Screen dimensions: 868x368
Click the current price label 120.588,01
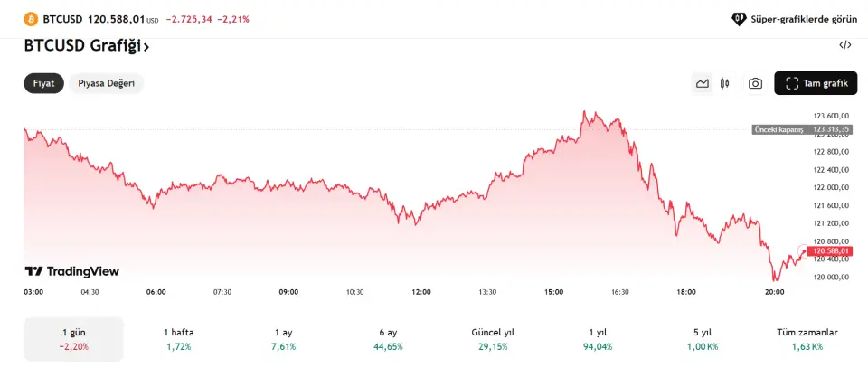[832, 251]
